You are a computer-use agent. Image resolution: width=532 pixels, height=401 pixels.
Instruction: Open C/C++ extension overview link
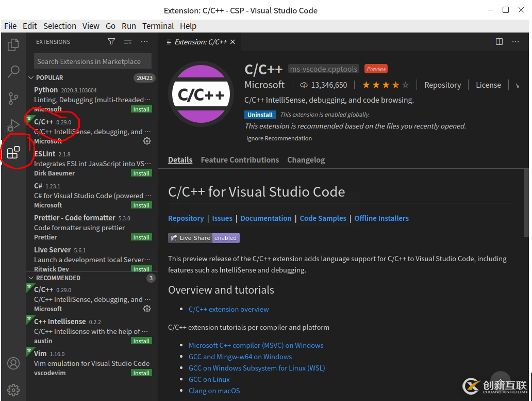[x=229, y=309]
